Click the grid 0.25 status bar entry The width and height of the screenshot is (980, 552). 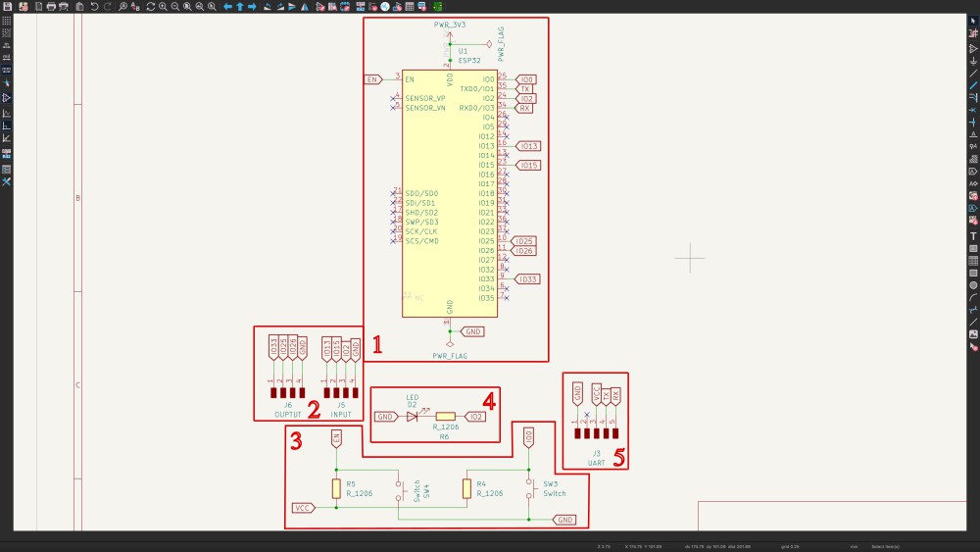(790, 547)
